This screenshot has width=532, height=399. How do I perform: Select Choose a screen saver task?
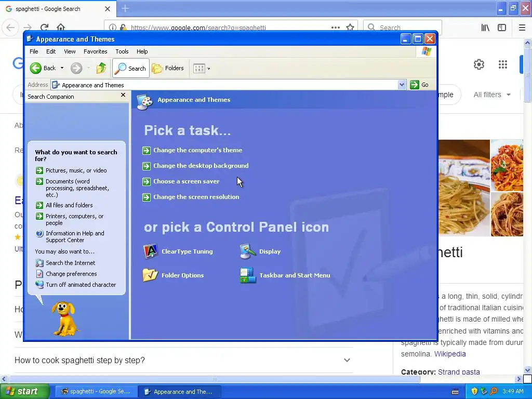[x=187, y=181]
